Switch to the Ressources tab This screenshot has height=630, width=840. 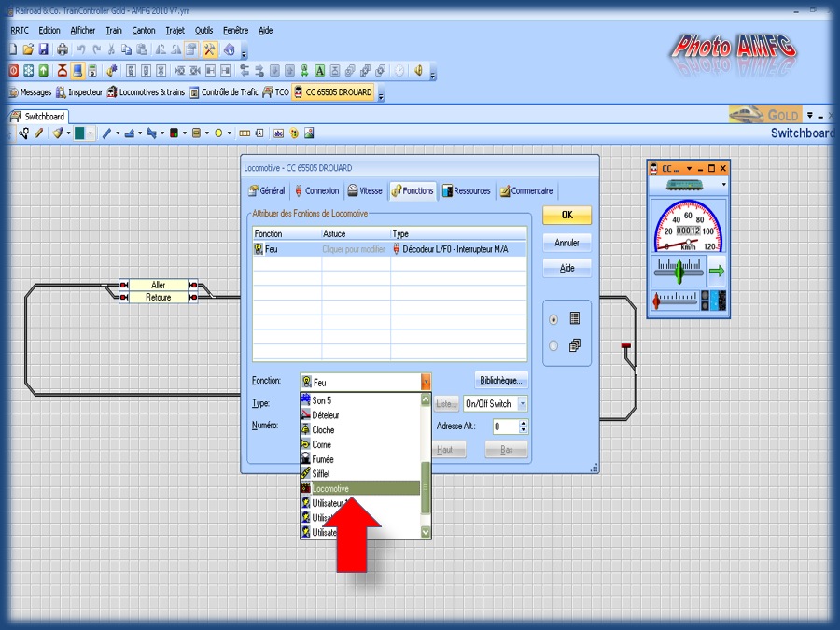466,190
